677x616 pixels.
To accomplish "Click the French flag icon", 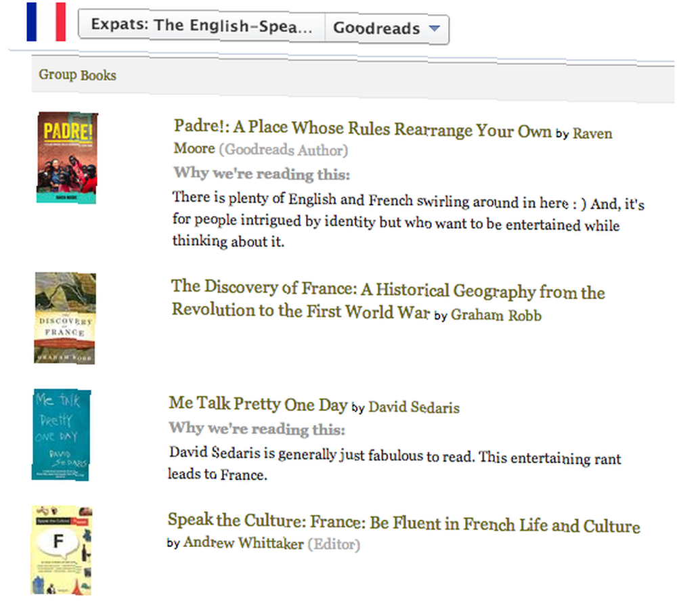I will point(46,22).
